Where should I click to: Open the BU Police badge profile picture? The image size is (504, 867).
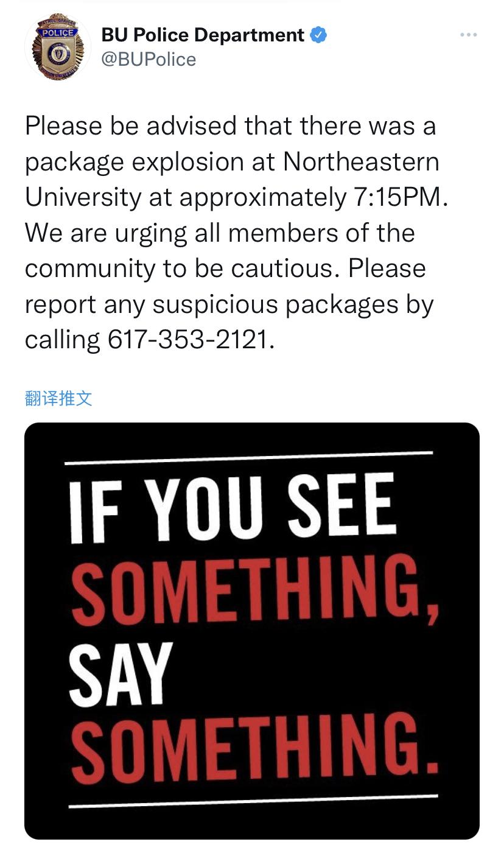[x=58, y=47]
